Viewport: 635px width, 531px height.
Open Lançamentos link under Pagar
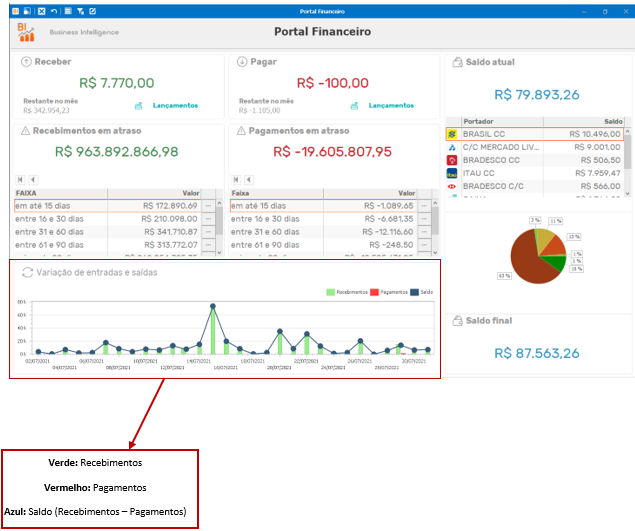point(391,106)
